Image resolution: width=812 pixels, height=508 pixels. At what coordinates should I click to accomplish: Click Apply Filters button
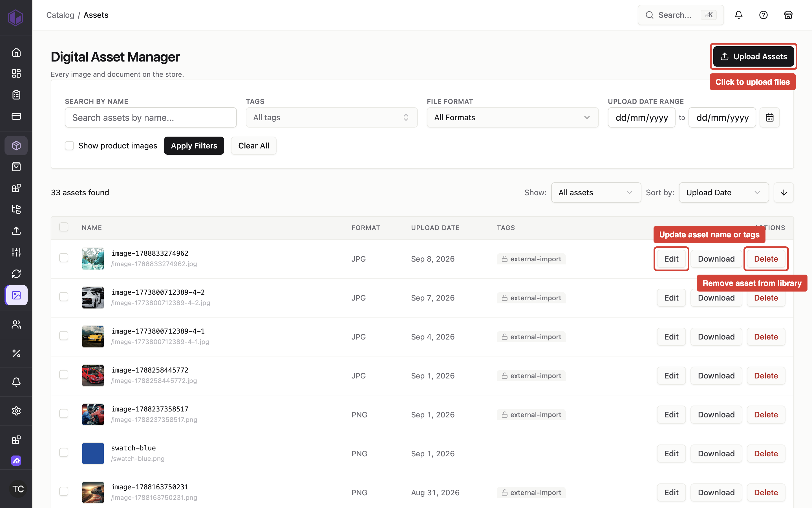click(x=194, y=145)
